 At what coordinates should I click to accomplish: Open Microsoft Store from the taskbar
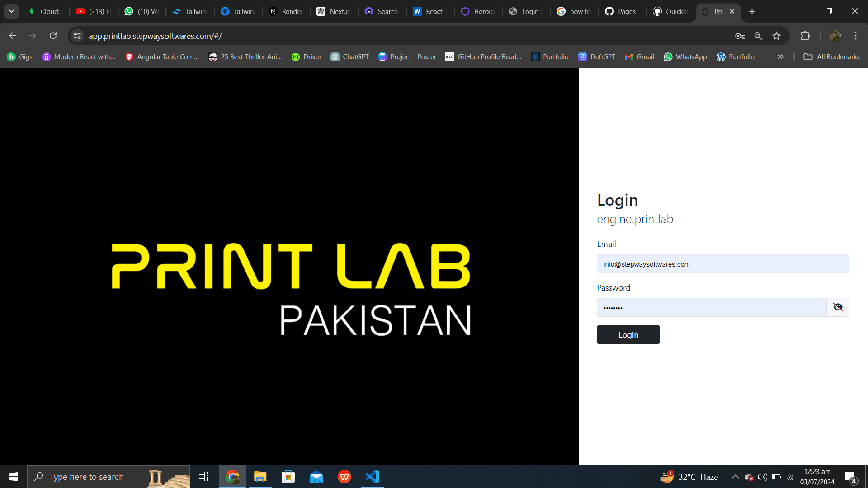click(288, 477)
